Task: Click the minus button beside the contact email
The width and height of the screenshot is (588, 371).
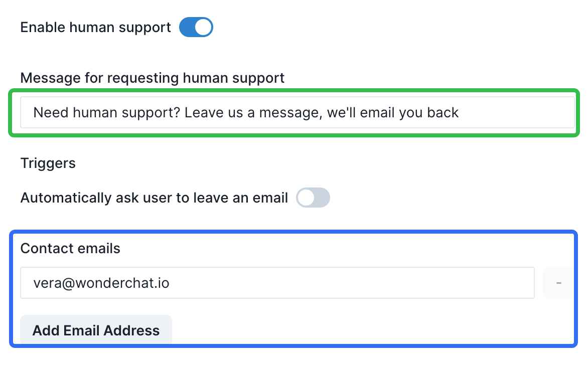Action: tap(558, 283)
